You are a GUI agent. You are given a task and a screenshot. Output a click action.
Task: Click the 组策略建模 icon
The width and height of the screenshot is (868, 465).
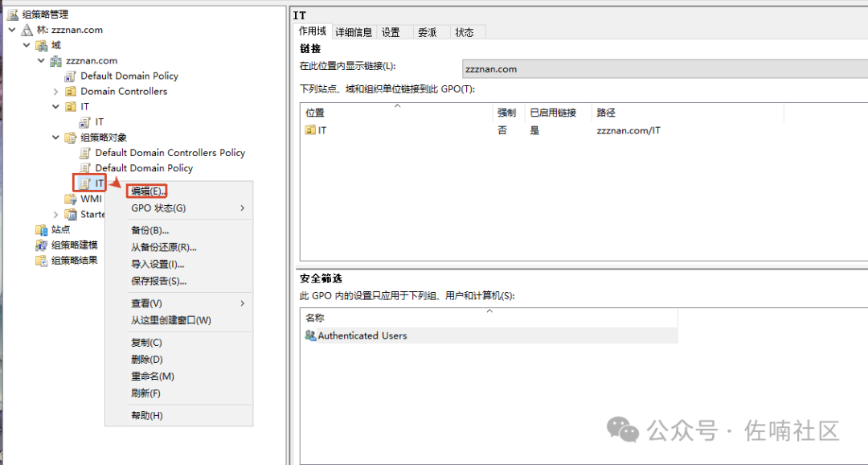point(42,245)
